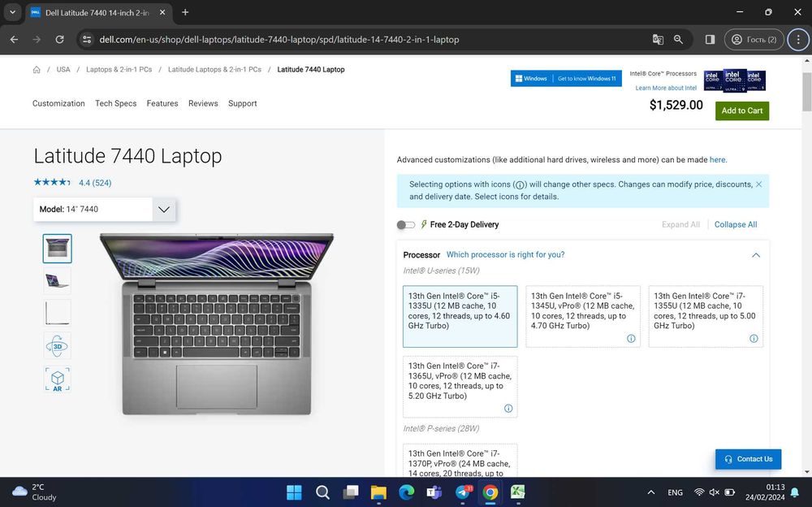Screen dimensions: 812x507
Task: Click the weather widget showing 2°C Cloudy
Action: pyautogui.click(x=34, y=492)
